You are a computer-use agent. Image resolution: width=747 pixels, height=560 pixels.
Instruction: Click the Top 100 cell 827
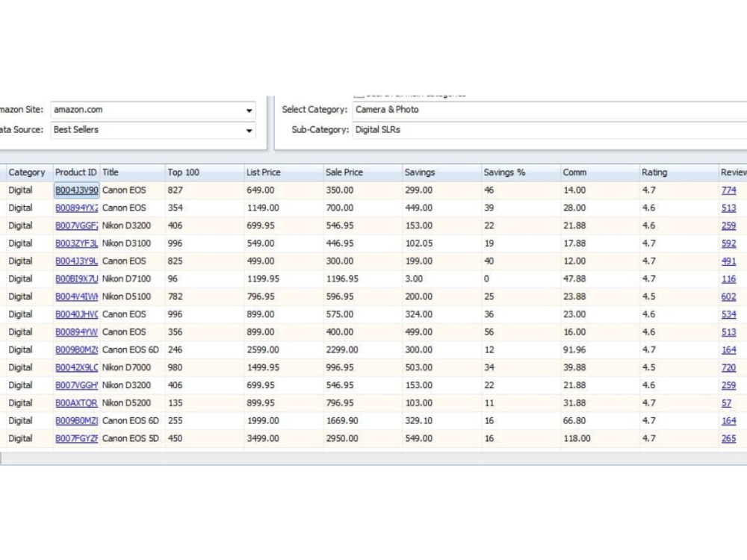tap(205, 190)
